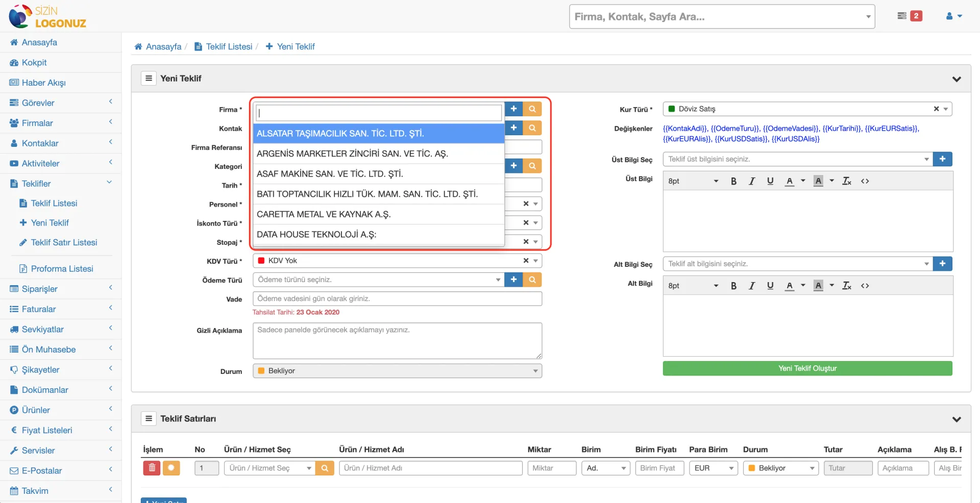Search payment types with Ödeme Türü magnifier
The height and width of the screenshot is (503, 980).
(532, 280)
